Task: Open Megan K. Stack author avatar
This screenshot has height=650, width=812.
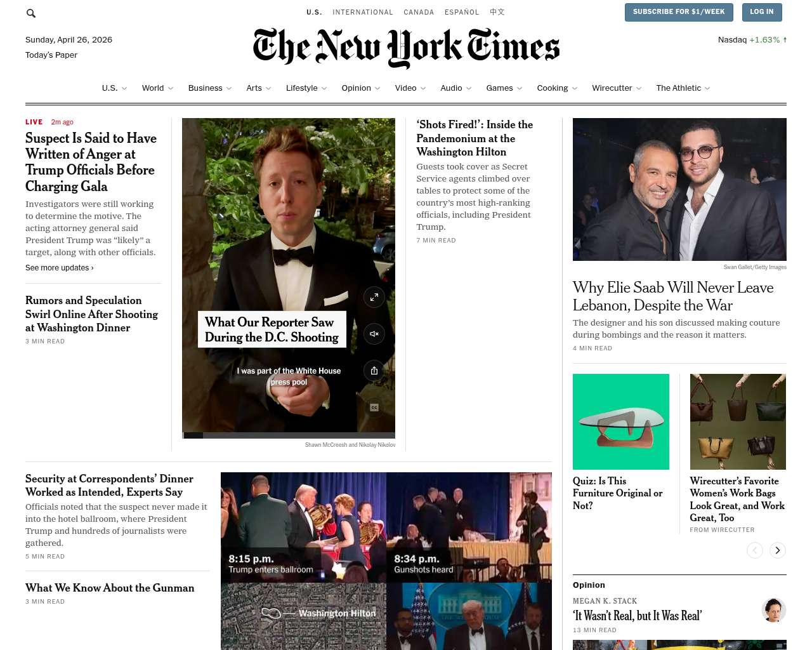Action: coord(774,610)
